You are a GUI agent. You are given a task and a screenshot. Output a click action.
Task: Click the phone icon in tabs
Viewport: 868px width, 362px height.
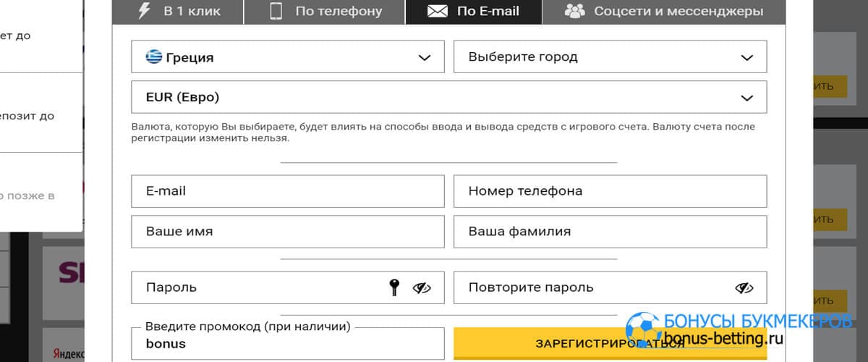pos(276,11)
